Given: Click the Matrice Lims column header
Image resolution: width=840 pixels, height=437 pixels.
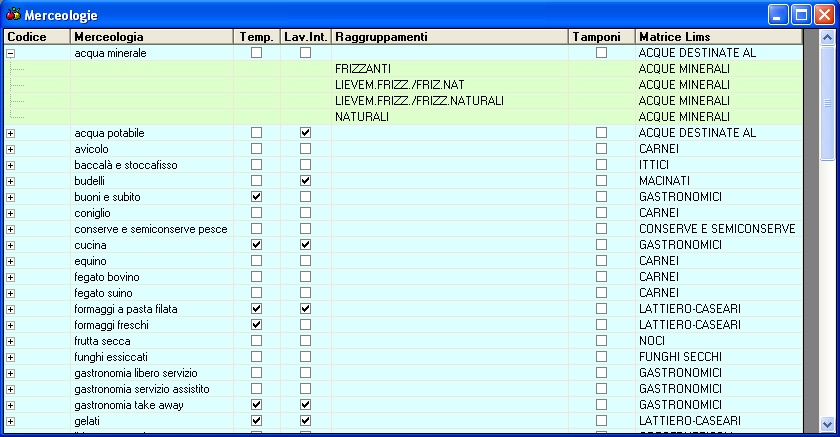Looking at the screenshot, I should click(717, 37).
